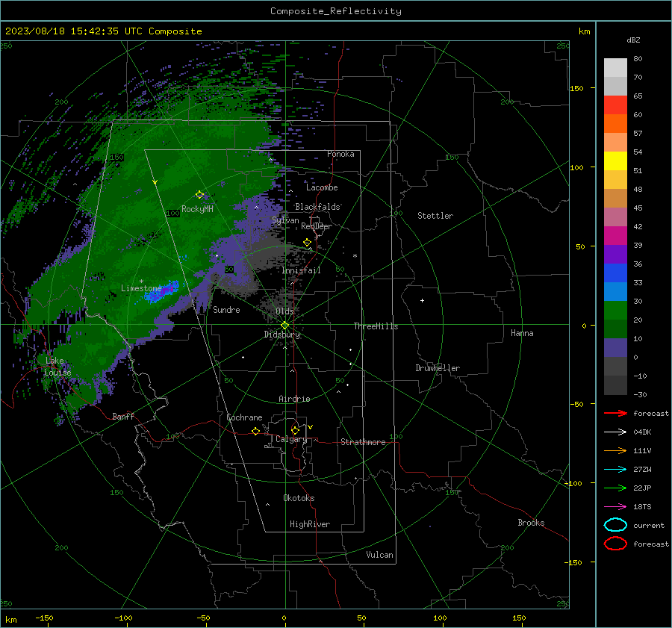Click the Innisfail city label

(301, 270)
